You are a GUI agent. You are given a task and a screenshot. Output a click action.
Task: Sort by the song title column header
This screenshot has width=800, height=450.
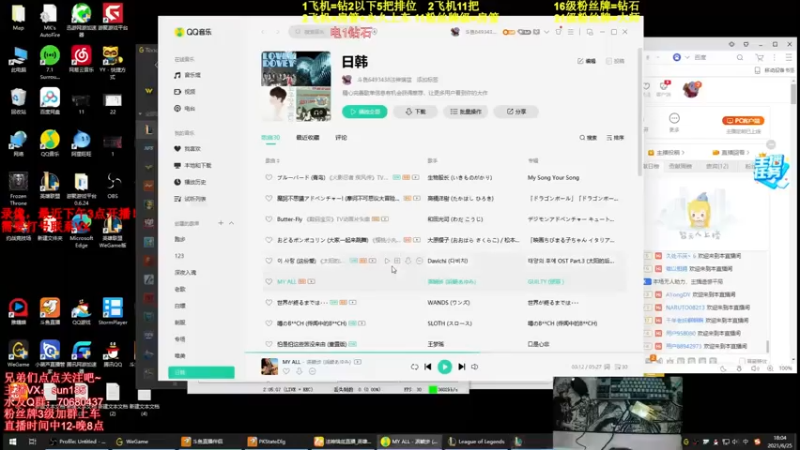pos(272,161)
